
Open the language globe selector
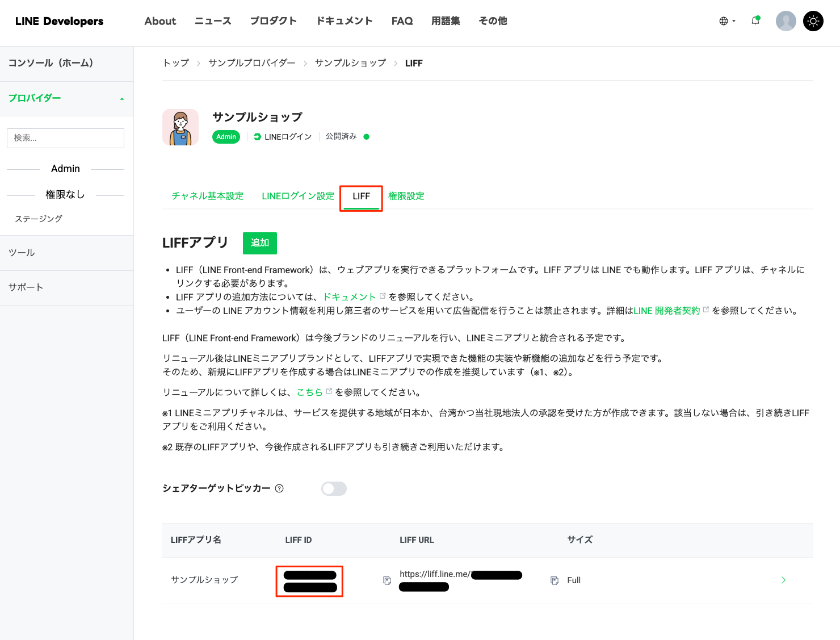click(x=727, y=21)
